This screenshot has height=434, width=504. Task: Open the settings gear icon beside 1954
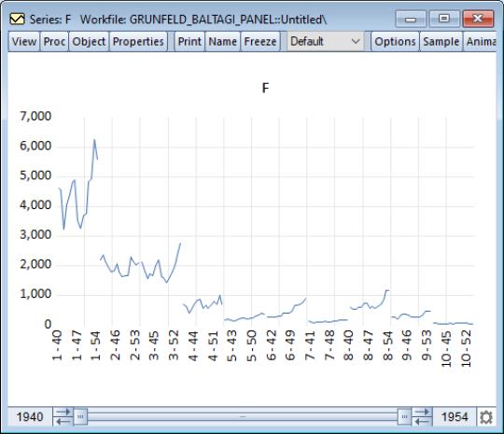[x=485, y=417]
